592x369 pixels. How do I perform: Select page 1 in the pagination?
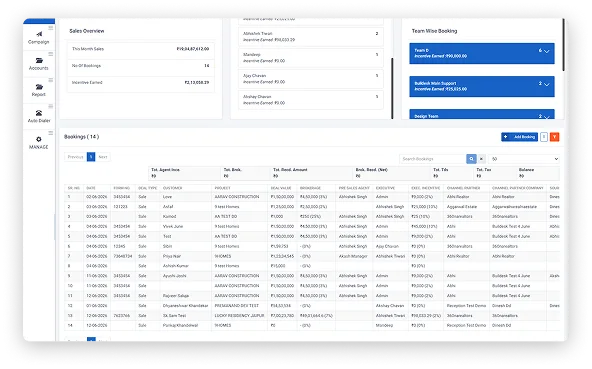tap(91, 157)
